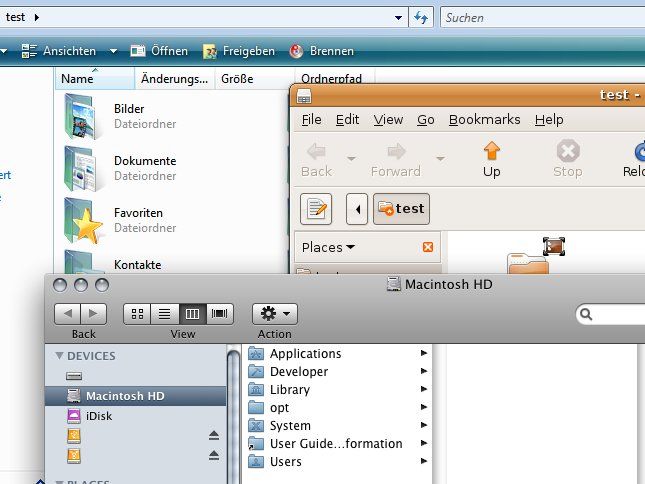Open the Places side pane dropdown
Image resolution: width=645 pixels, height=484 pixels.
328,247
